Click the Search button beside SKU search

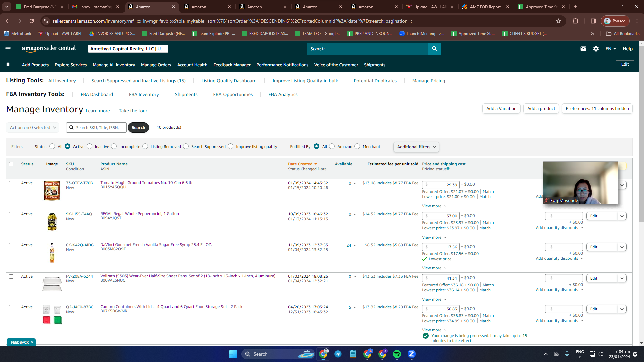138,128
